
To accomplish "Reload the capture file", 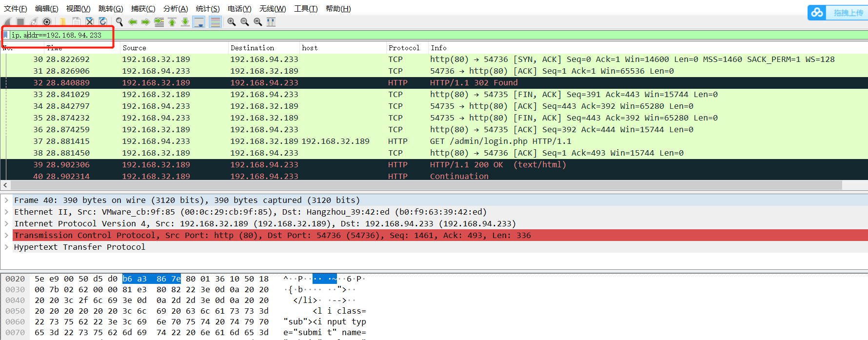I will 103,22.
